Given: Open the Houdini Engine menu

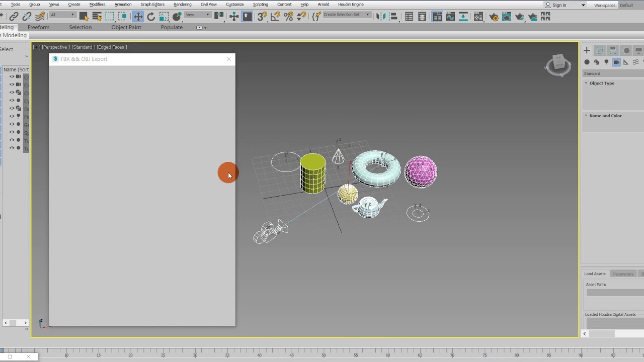Looking at the screenshot, I should pyautogui.click(x=351, y=5).
